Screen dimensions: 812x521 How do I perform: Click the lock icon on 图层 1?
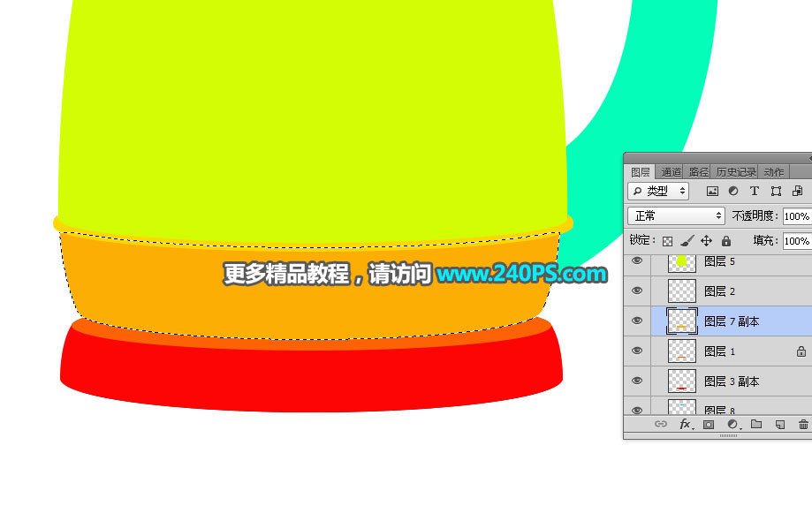tap(801, 351)
